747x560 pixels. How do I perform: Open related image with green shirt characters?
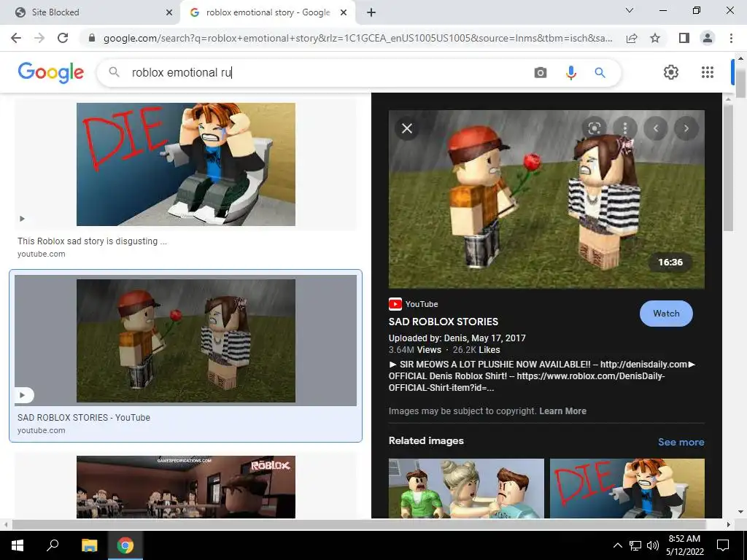pos(466,488)
